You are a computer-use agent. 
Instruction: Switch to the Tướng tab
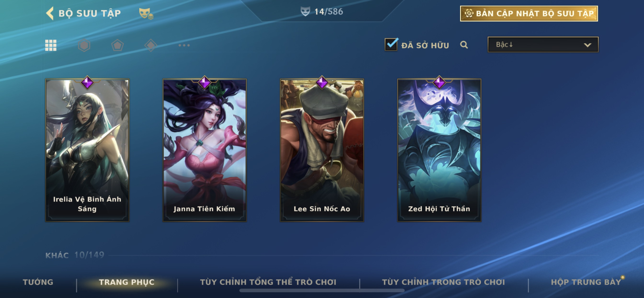click(x=38, y=282)
